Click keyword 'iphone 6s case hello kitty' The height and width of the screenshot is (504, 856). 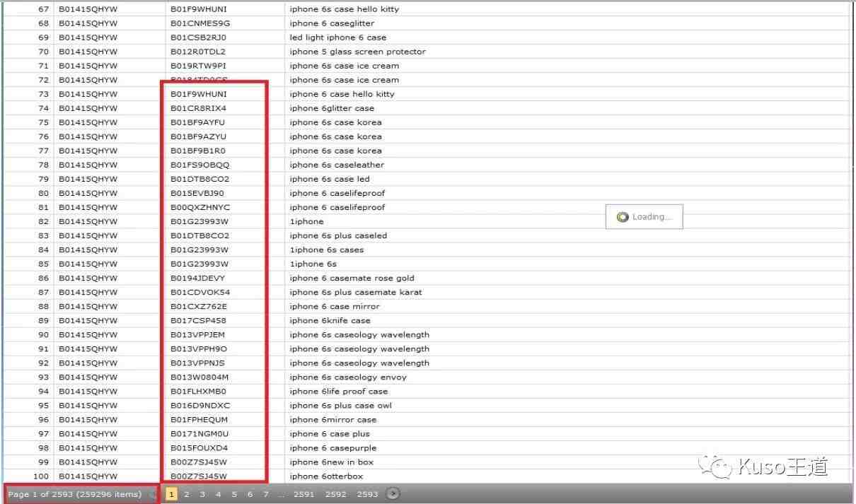pos(344,9)
